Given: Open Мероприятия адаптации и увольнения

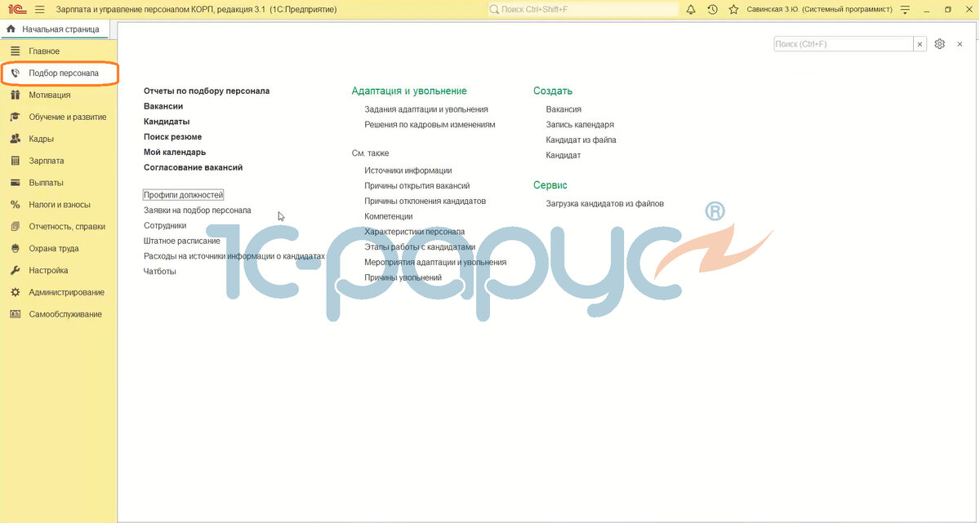Looking at the screenshot, I should pyautogui.click(x=435, y=262).
